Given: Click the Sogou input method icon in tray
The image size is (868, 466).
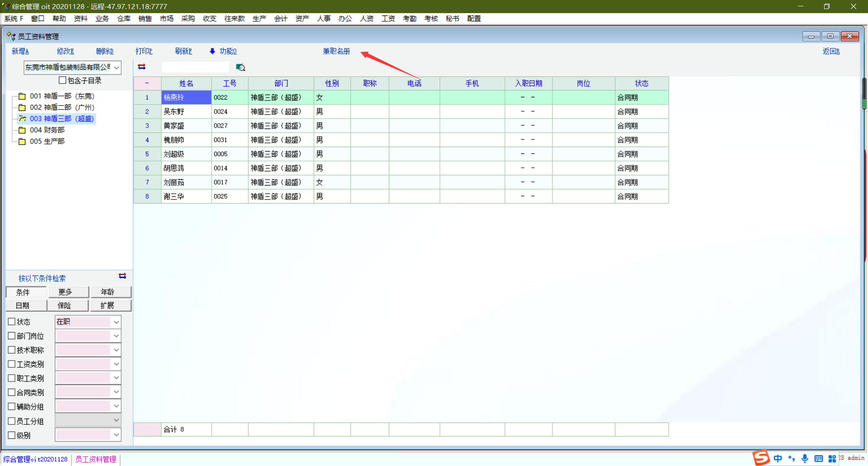Looking at the screenshot, I should pos(761,458).
